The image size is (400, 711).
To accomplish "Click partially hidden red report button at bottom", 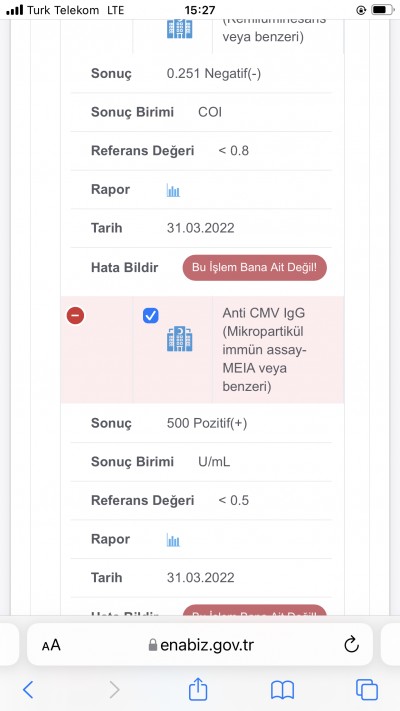I will point(254,610).
